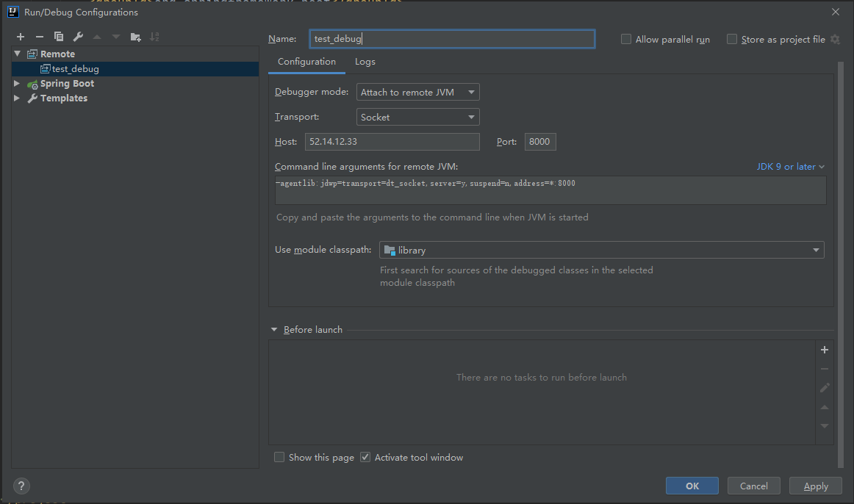
Task: Click into the Host input field
Action: pos(392,142)
